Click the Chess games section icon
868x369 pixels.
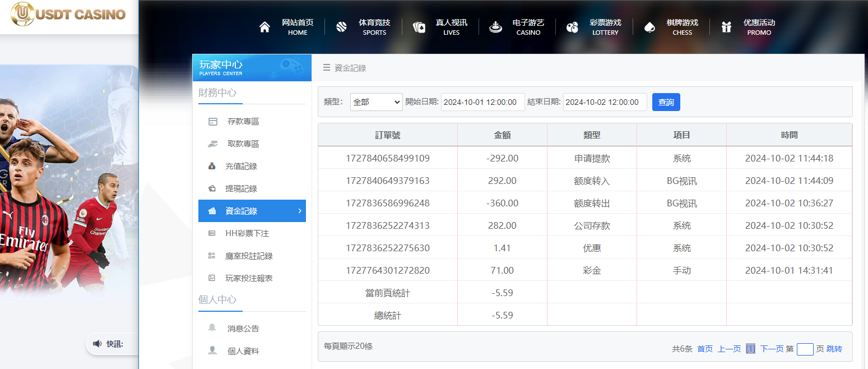point(649,26)
